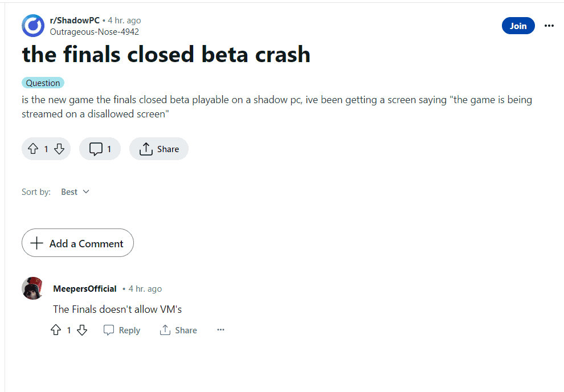Upvote the finals closed beta post
The height and width of the screenshot is (392, 564).
(32, 149)
